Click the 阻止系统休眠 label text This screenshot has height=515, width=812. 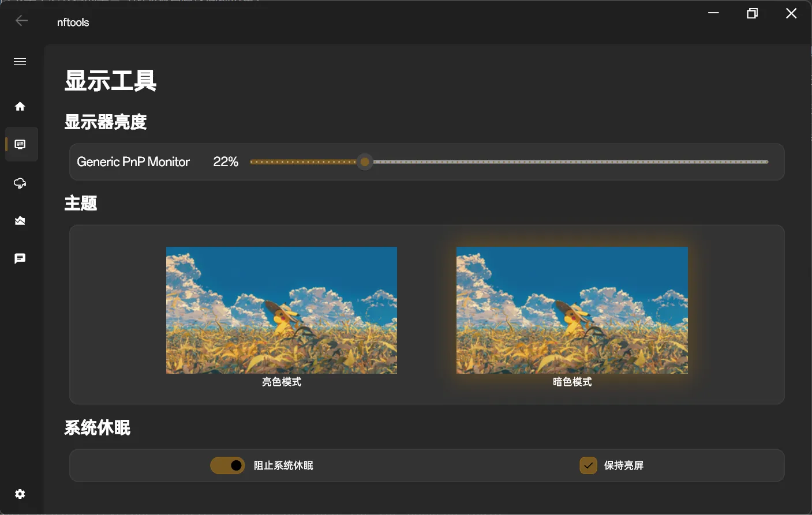tap(283, 465)
